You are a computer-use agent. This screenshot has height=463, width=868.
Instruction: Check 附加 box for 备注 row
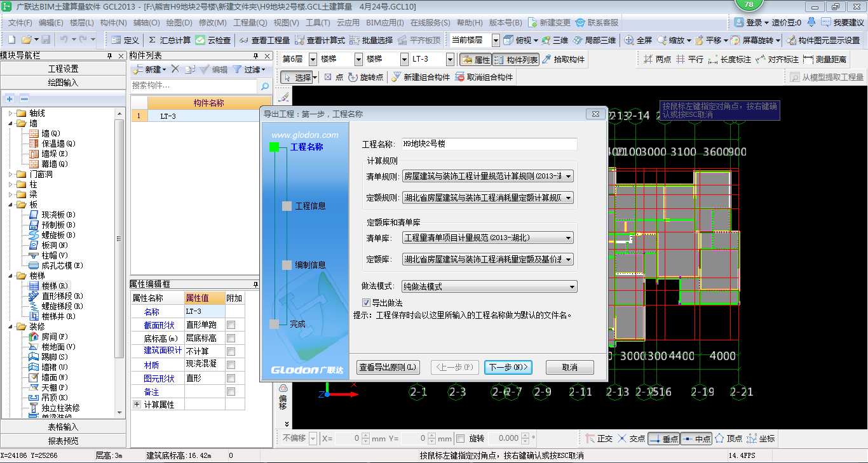coord(231,391)
